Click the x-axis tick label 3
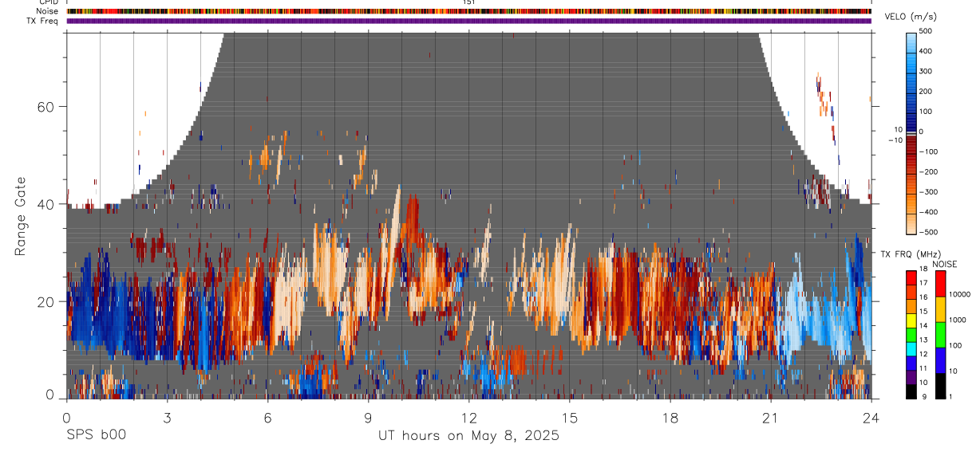Viewport: 980px width, 452px height. point(167,418)
